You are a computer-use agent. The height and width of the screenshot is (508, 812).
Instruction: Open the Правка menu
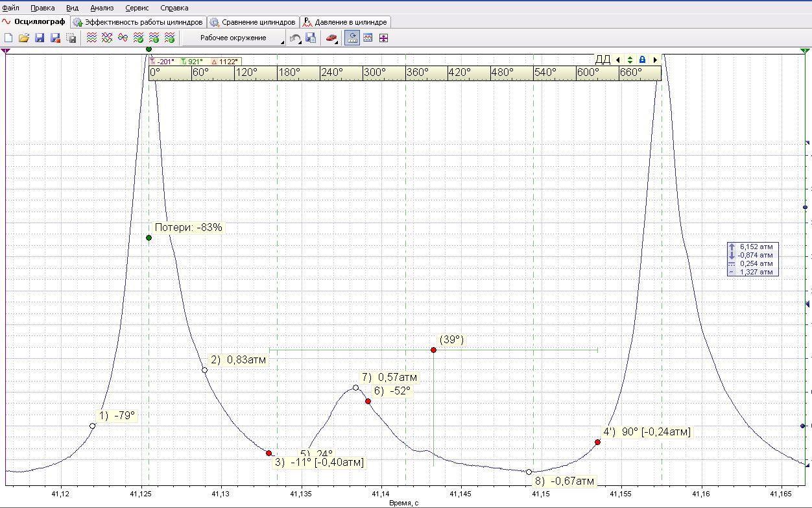(43, 8)
